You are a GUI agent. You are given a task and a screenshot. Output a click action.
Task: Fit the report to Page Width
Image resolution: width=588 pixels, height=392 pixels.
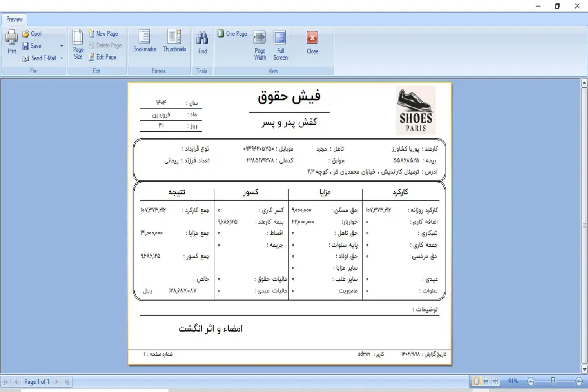[x=260, y=45]
